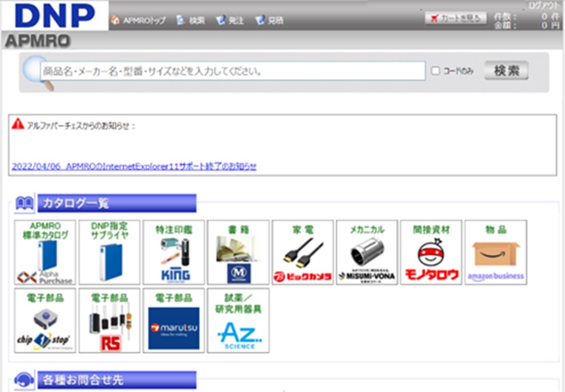565x392 pixels.
Task: Open the Internet Explorer 11 support notice link
Action: tap(134, 166)
